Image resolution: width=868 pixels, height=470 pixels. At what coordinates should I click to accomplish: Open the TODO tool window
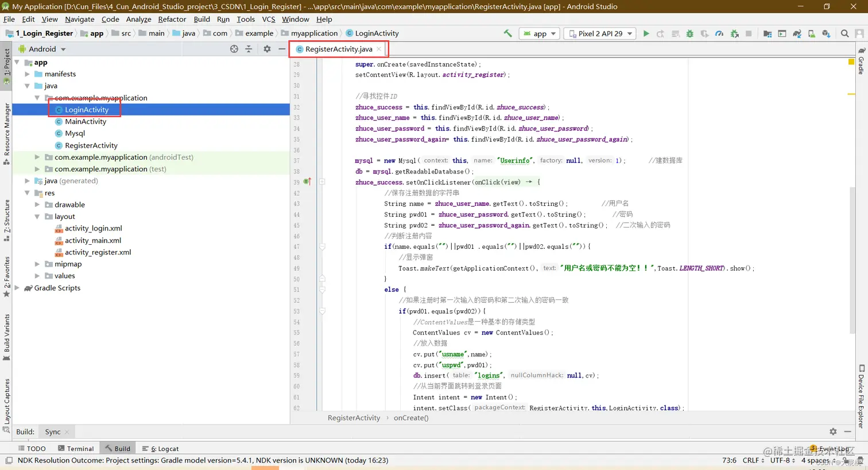click(32, 448)
